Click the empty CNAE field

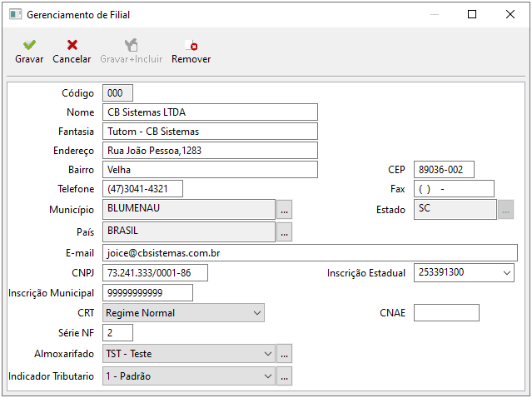446,313
